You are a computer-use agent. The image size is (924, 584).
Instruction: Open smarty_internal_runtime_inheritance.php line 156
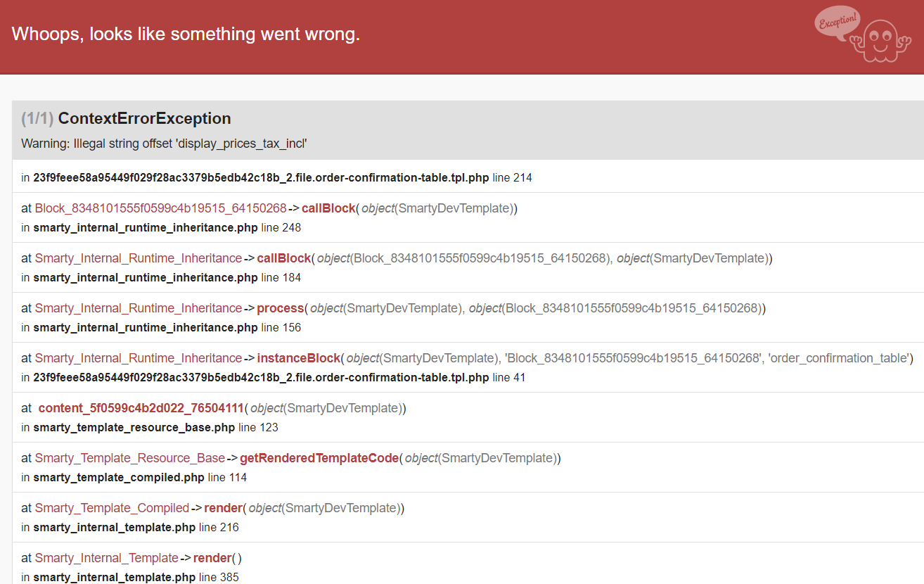click(x=167, y=328)
